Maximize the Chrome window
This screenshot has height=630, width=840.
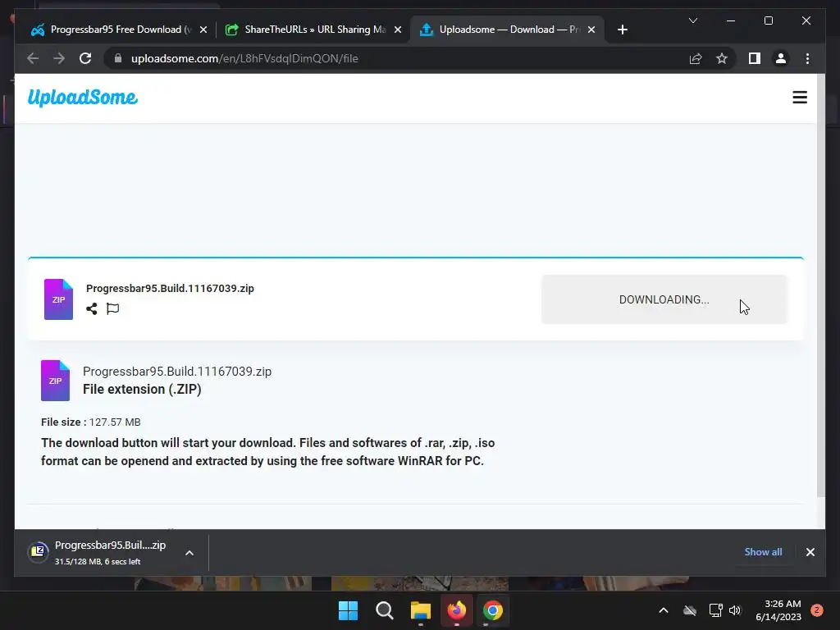tap(768, 21)
